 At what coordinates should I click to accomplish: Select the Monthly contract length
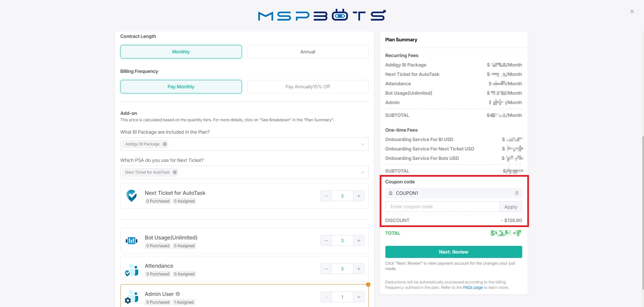[x=181, y=52]
